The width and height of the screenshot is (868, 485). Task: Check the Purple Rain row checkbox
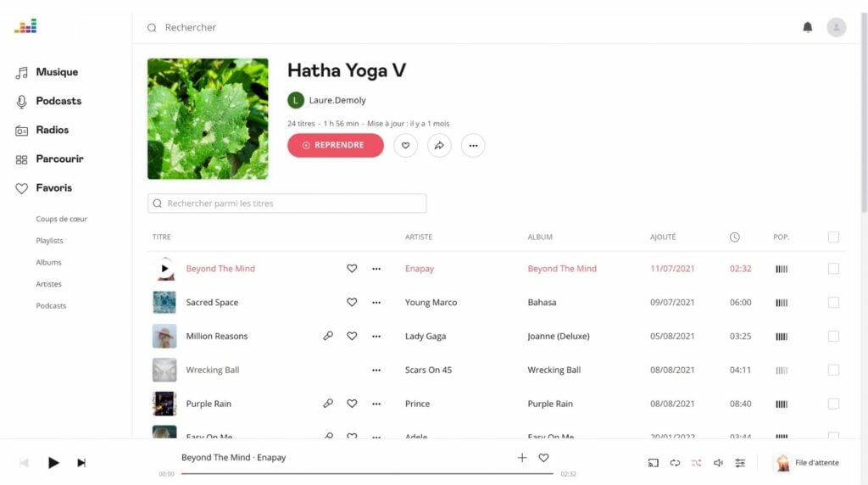click(833, 404)
